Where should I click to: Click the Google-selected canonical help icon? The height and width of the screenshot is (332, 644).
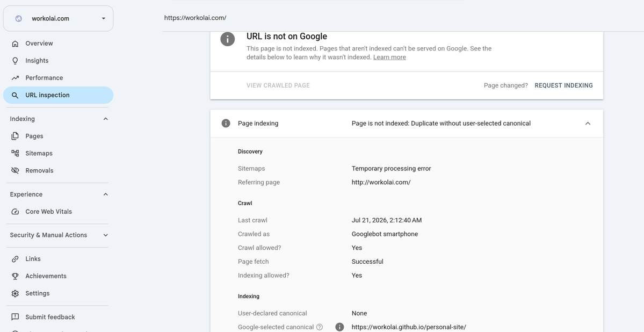(320, 327)
